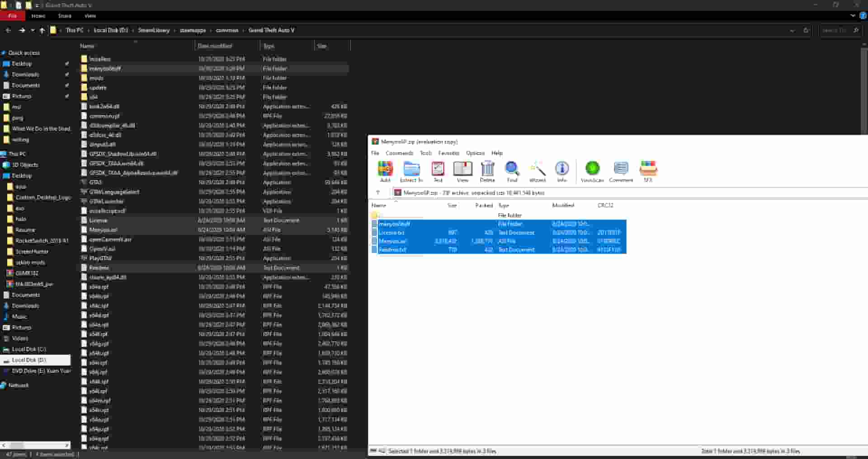Viewport: 868px width, 459px height.
Task: Click the Explorer address bar refresh icon
Action: tap(806, 30)
